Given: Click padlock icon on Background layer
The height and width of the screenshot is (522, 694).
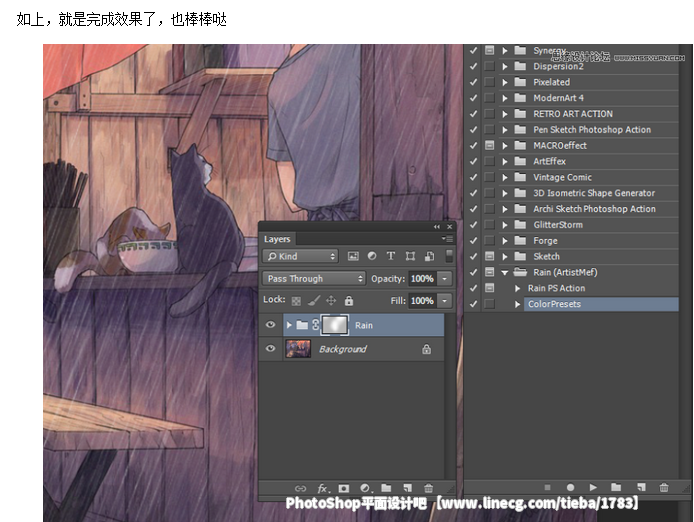Looking at the screenshot, I should coord(426,349).
